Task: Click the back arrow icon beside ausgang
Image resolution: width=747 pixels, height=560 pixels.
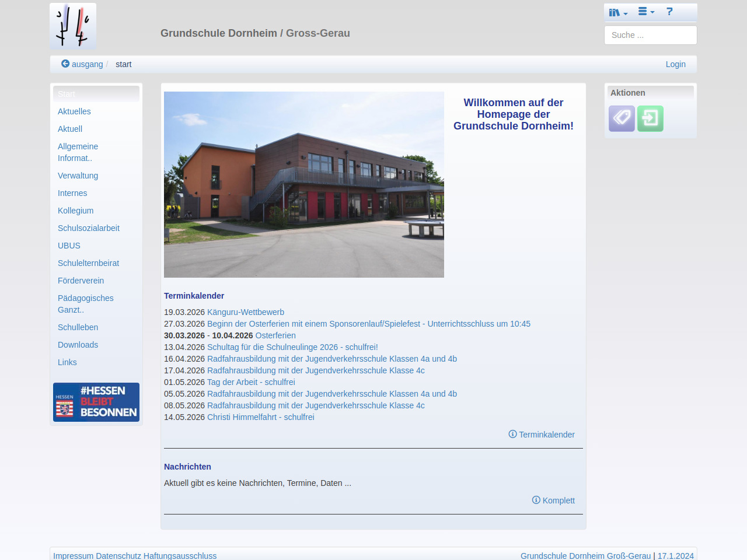Action: [x=65, y=64]
